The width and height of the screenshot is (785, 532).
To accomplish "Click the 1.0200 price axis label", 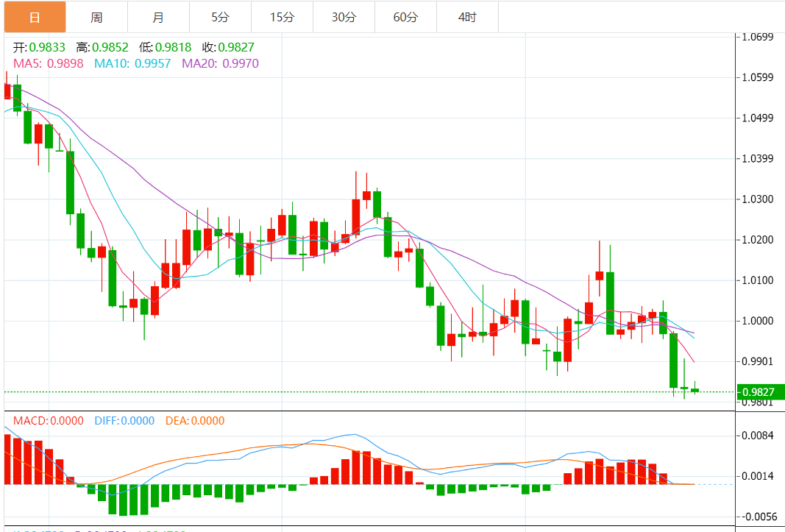I will point(758,239).
